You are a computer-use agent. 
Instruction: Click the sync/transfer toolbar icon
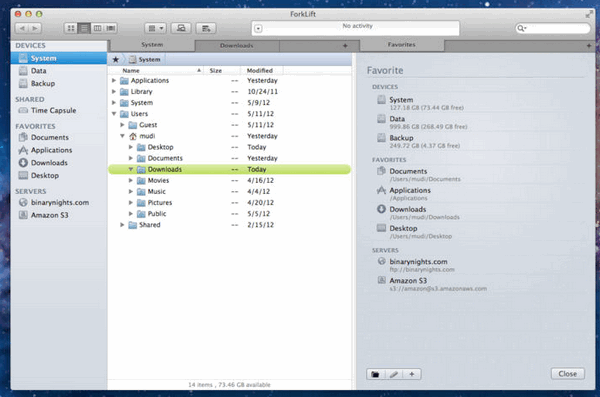point(206,28)
